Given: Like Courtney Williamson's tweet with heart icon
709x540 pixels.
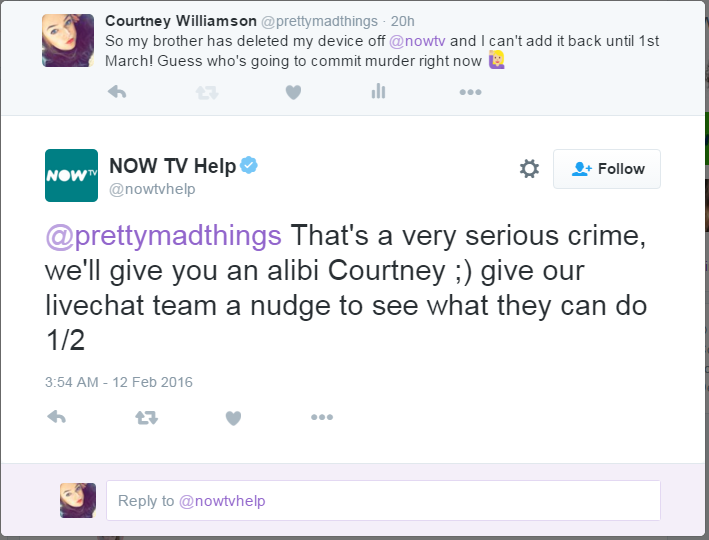Looking at the screenshot, I should point(293,92).
